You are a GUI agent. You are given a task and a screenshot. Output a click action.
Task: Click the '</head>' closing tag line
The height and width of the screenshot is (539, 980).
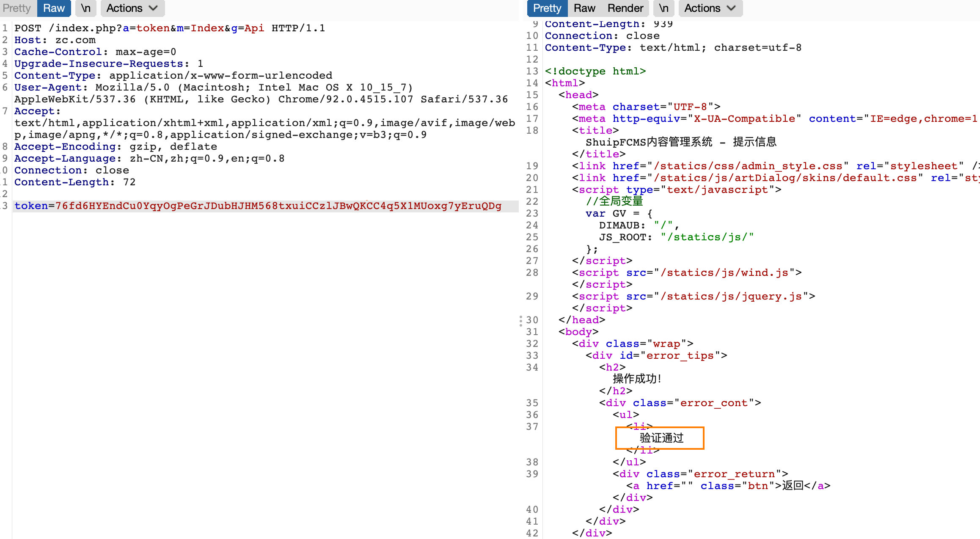point(582,320)
